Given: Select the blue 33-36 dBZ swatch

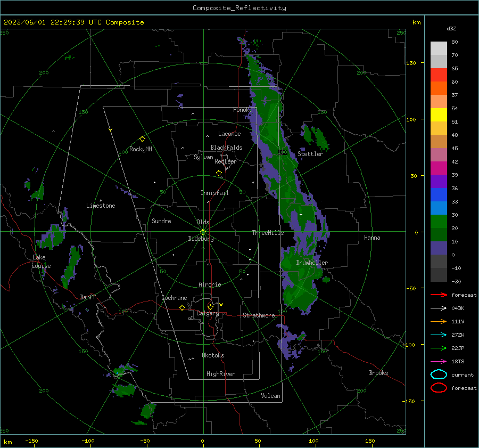Looking at the screenshot, I should click(439, 194).
